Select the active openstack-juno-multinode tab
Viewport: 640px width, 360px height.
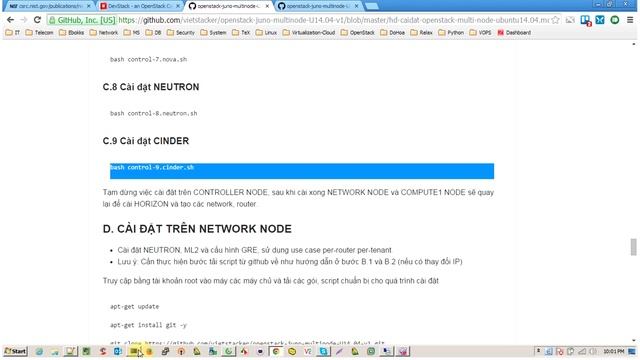click(228, 6)
